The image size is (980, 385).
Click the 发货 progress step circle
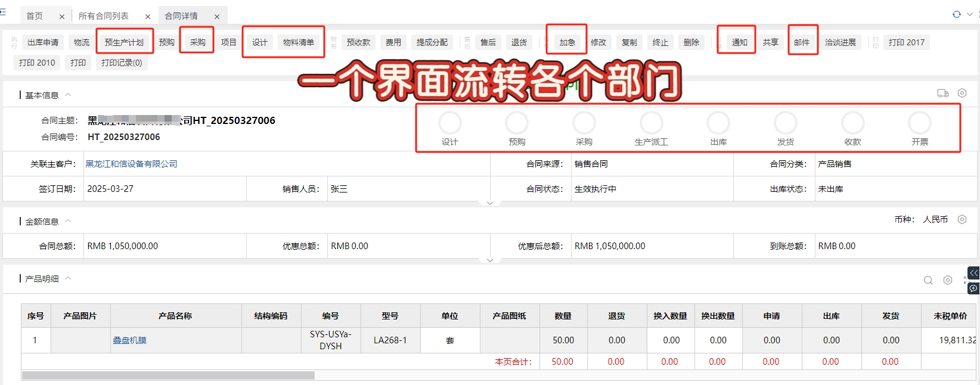point(786,123)
